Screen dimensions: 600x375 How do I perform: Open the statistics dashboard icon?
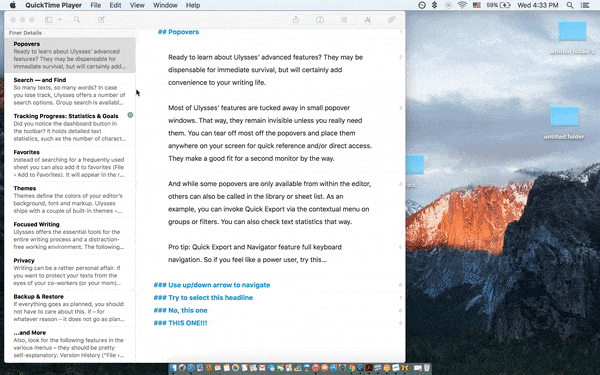pyautogui.click(x=320, y=20)
